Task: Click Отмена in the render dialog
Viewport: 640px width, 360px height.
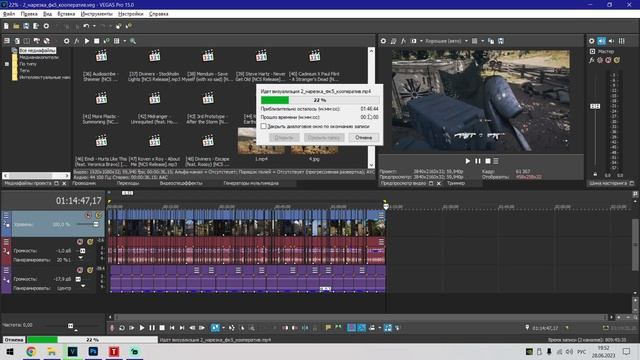Action: [x=363, y=138]
